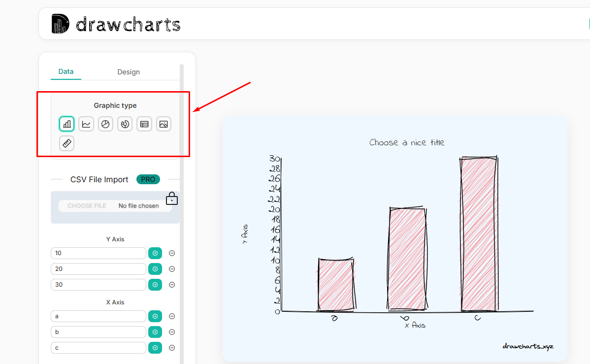Image resolution: width=590 pixels, height=364 pixels.
Task: Remove the X value b row
Action: click(x=172, y=332)
